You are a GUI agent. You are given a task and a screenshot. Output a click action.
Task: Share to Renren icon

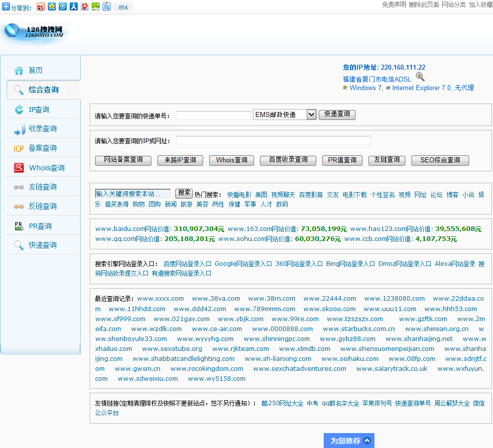point(74,6)
